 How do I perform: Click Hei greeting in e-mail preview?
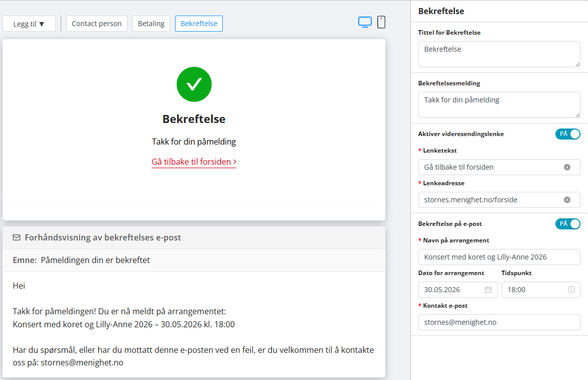tap(19, 286)
